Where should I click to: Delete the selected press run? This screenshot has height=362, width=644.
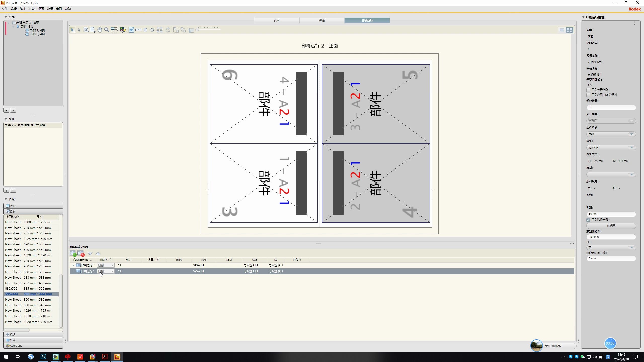pyautogui.click(x=81, y=253)
